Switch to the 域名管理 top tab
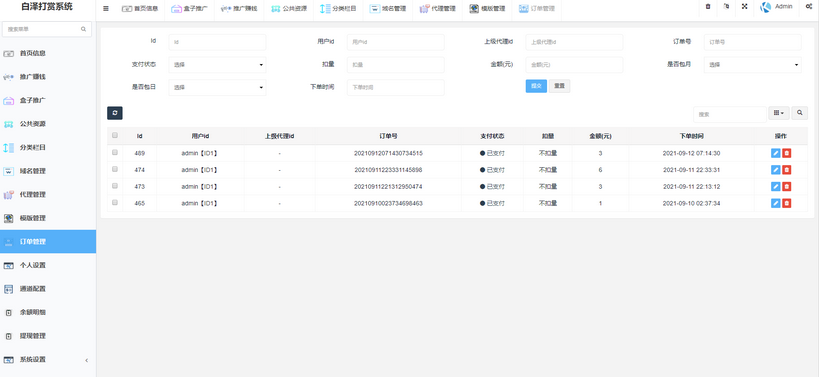This screenshot has width=821, height=377. 387,9
